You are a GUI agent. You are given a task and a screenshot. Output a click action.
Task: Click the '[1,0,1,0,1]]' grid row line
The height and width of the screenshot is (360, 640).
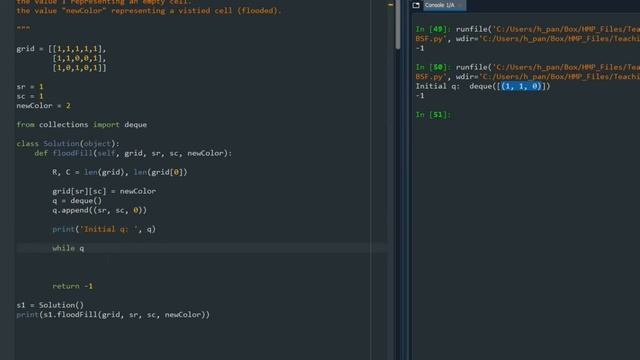[79, 68]
